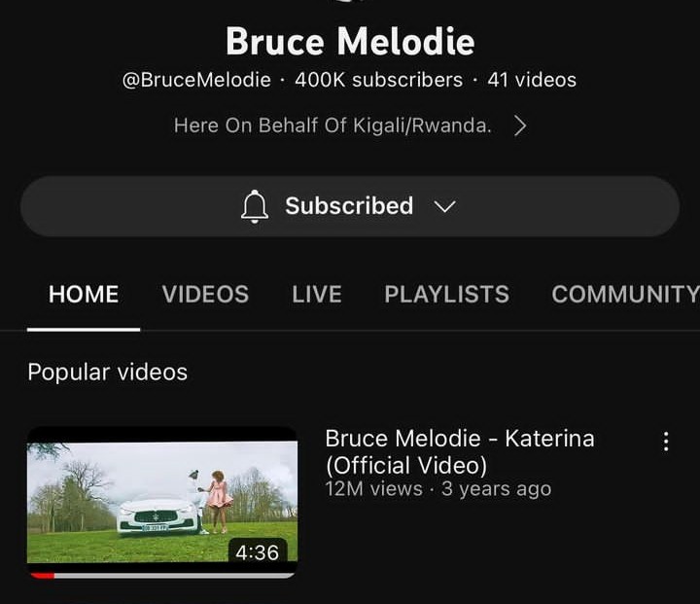Click the 12M views metadata line
700x604 pixels.
[437, 488]
